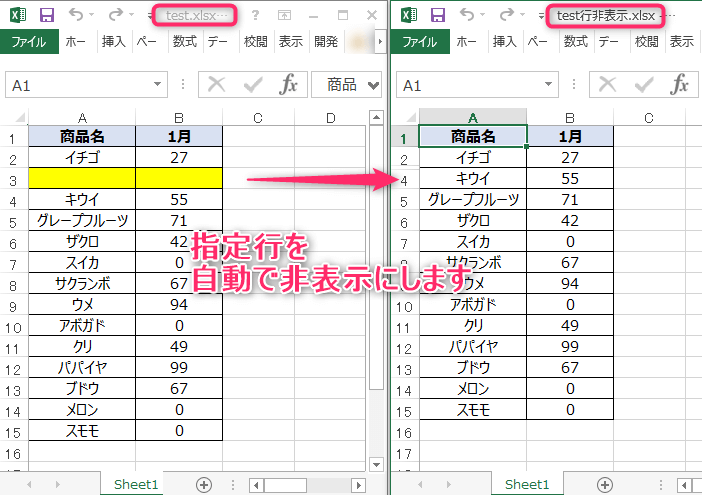Click Undo arrow in left Excel window
Screen dimensions: 702x495
(x=77, y=15)
